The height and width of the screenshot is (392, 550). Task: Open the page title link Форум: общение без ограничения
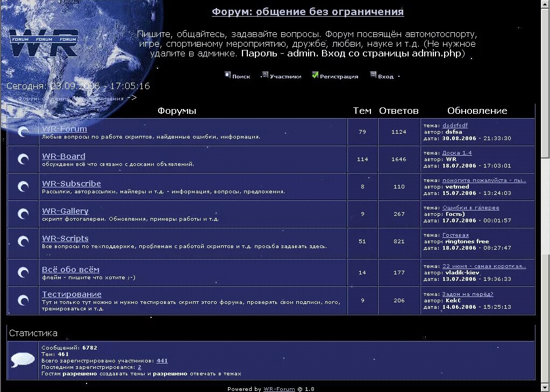point(308,12)
